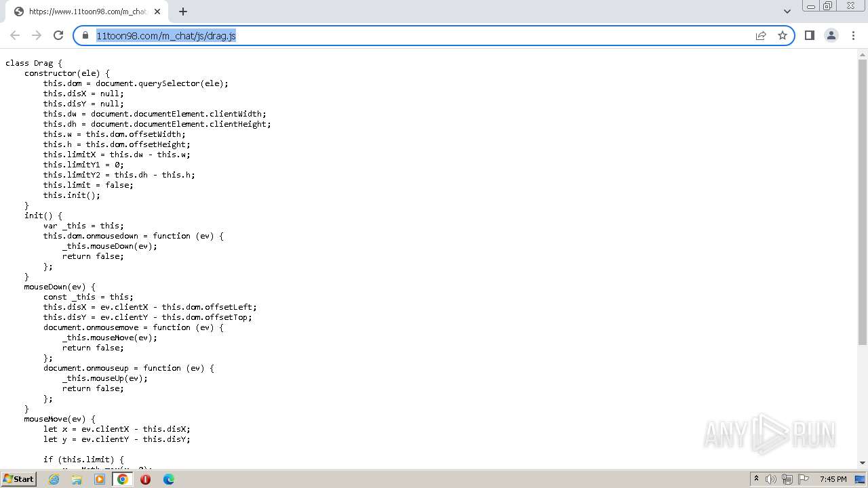The height and width of the screenshot is (488, 868).
Task: Click the line ending in 'clientWidth;'
Action: 155,114
